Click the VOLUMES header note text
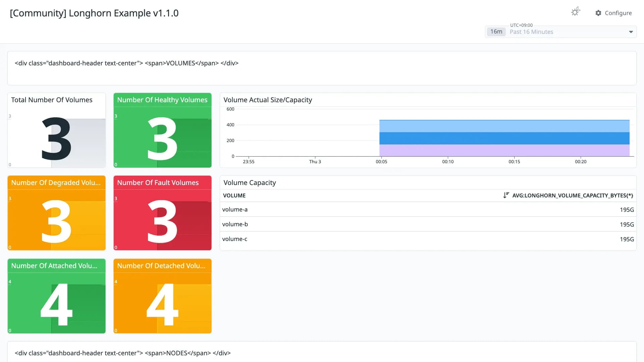This screenshot has height=362, width=644. pos(126,63)
